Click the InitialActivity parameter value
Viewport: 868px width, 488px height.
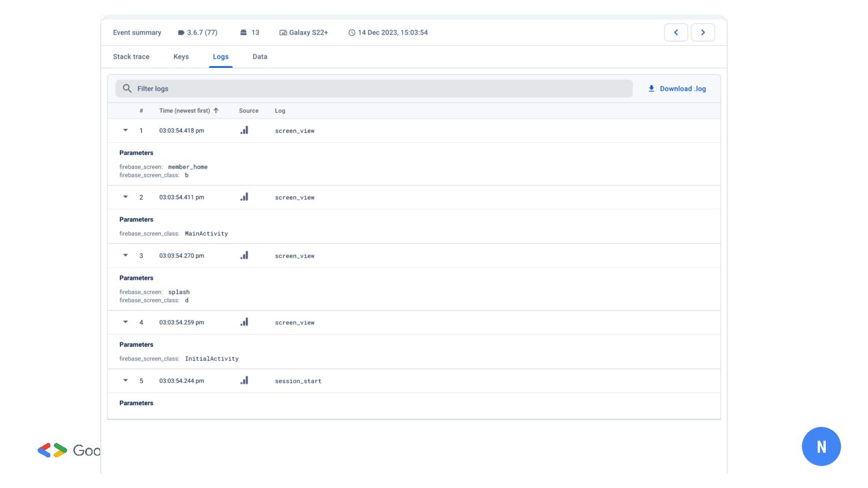click(212, 358)
